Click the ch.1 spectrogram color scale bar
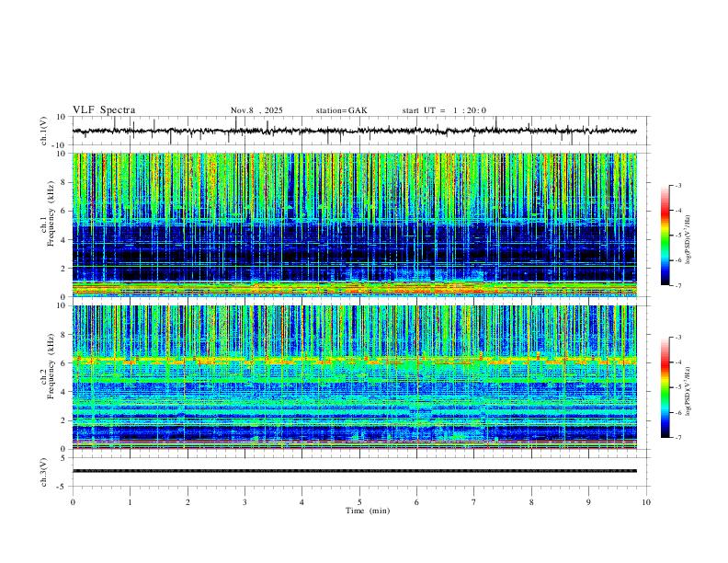728x563 pixels. coord(665,236)
